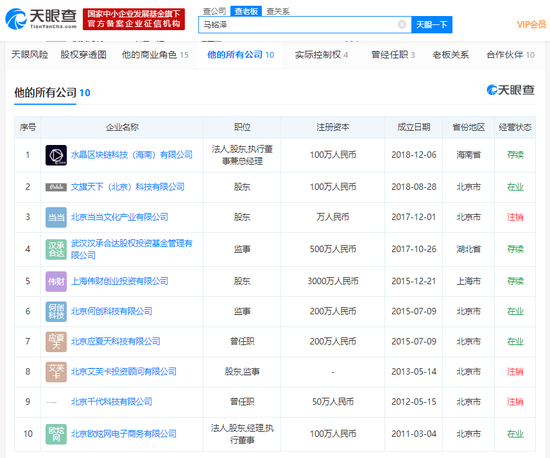This screenshot has height=458, width=550.
Task: Open 北京当当文化产业有限公司 link
Action: (120, 217)
